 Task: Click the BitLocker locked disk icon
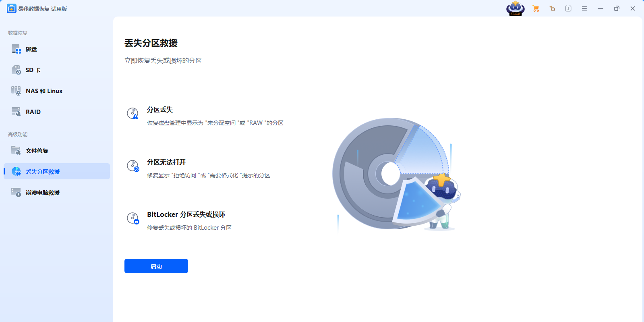click(x=133, y=218)
